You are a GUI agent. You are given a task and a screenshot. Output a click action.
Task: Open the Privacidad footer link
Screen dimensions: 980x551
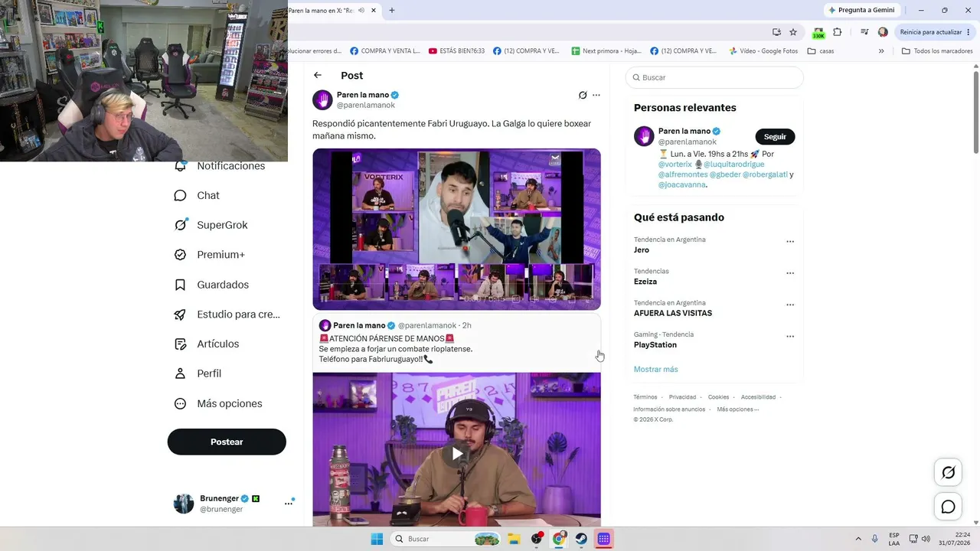point(682,397)
